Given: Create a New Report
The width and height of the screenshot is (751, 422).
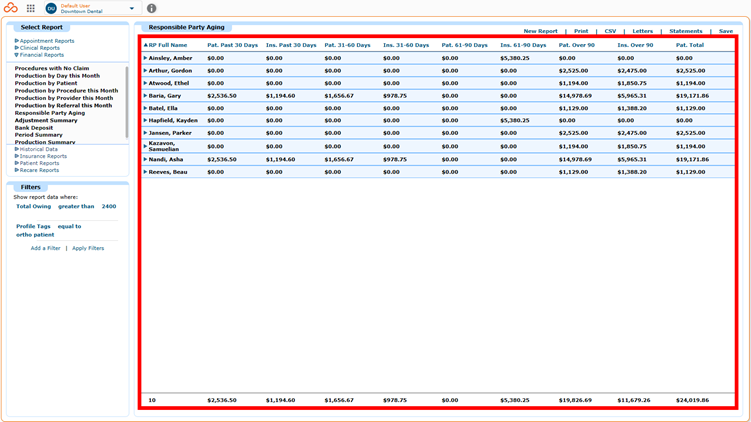Looking at the screenshot, I should [x=540, y=31].
